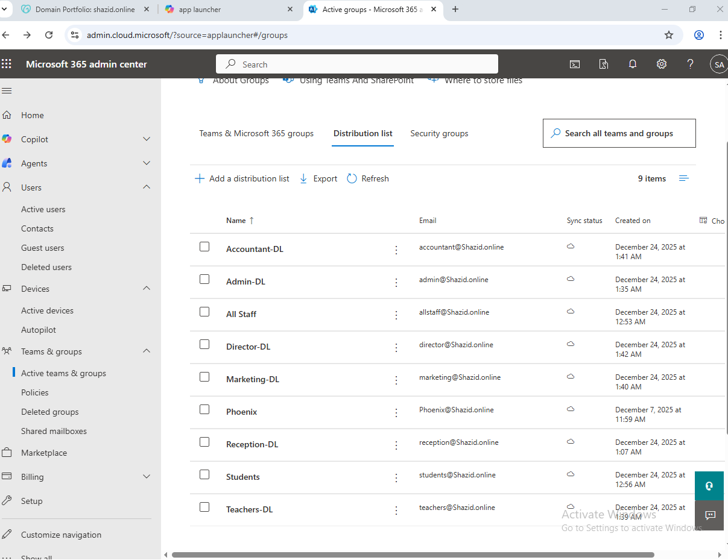Open the feedback chat button
Viewport: 728px width, 560px height.
709,515
